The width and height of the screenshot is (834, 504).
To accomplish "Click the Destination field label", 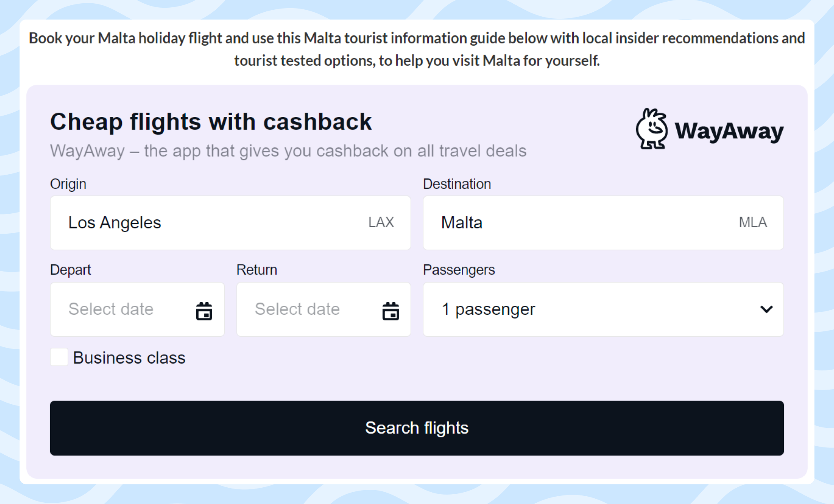I will pos(457,184).
